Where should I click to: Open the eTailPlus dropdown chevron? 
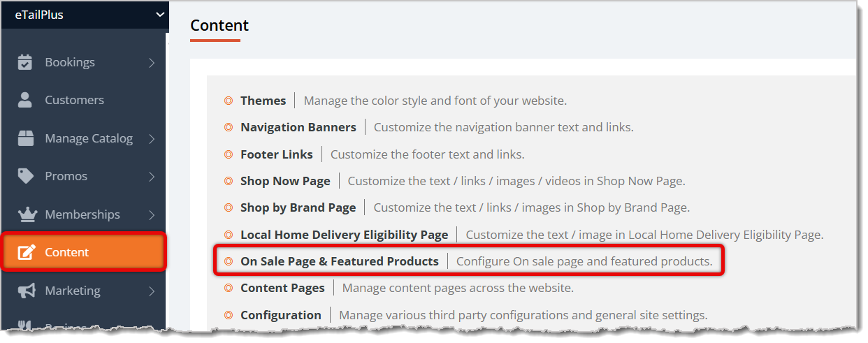160,14
